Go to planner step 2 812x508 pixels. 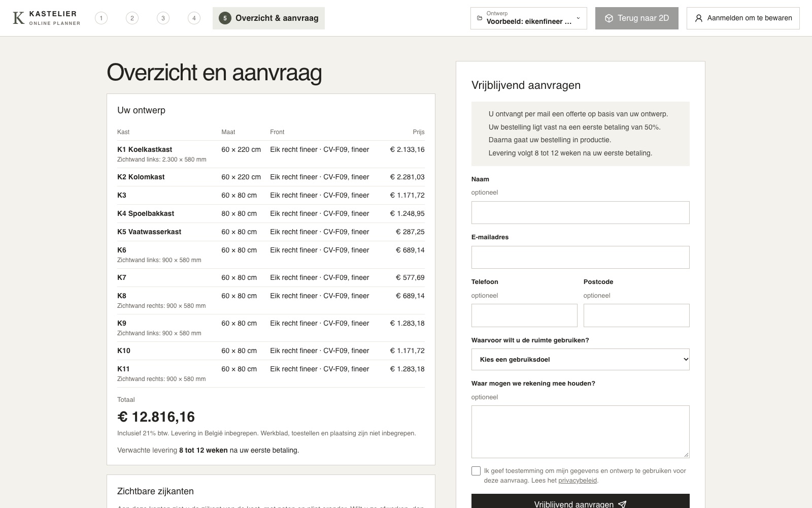click(132, 18)
